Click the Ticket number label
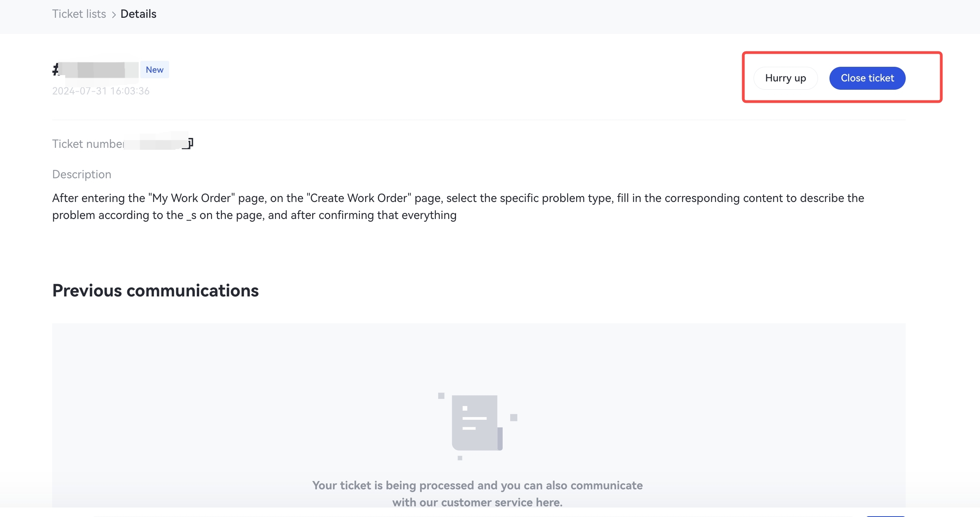980x517 pixels. (x=88, y=144)
